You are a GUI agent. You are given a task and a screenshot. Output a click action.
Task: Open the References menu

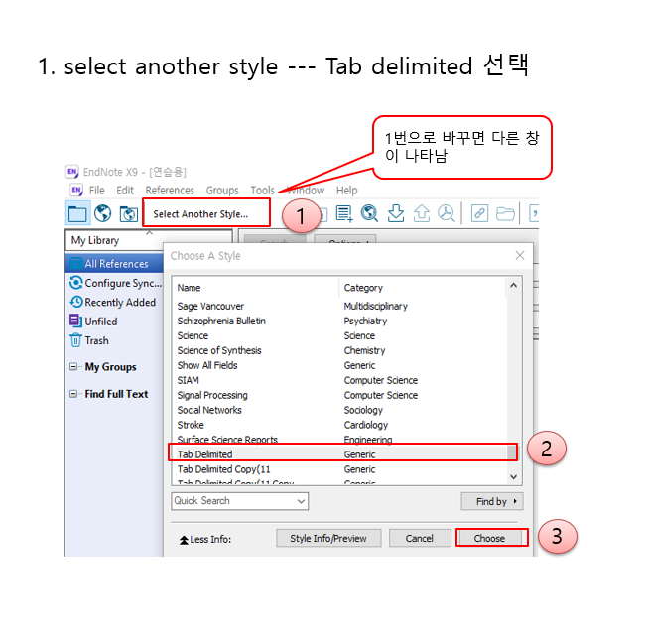pos(170,191)
